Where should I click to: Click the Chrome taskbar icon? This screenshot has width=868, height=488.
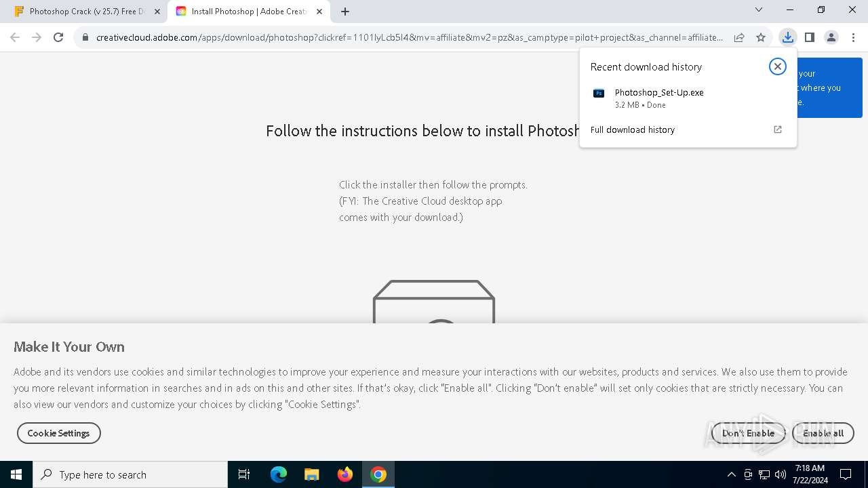tap(378, 474)
